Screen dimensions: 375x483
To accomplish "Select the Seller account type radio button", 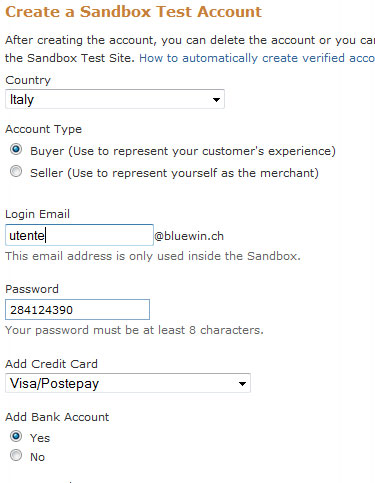I will tap(16, 171).
